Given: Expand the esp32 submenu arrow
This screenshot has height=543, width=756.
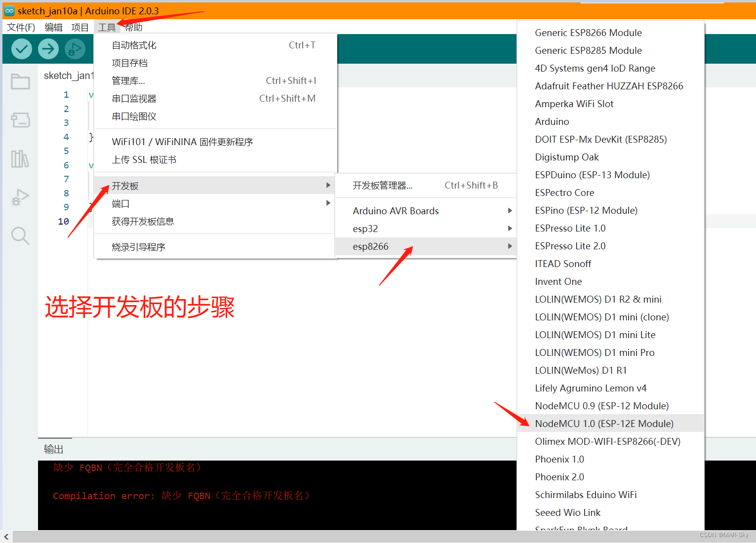Looking at the screenshot, I should [x=510, y=229].
